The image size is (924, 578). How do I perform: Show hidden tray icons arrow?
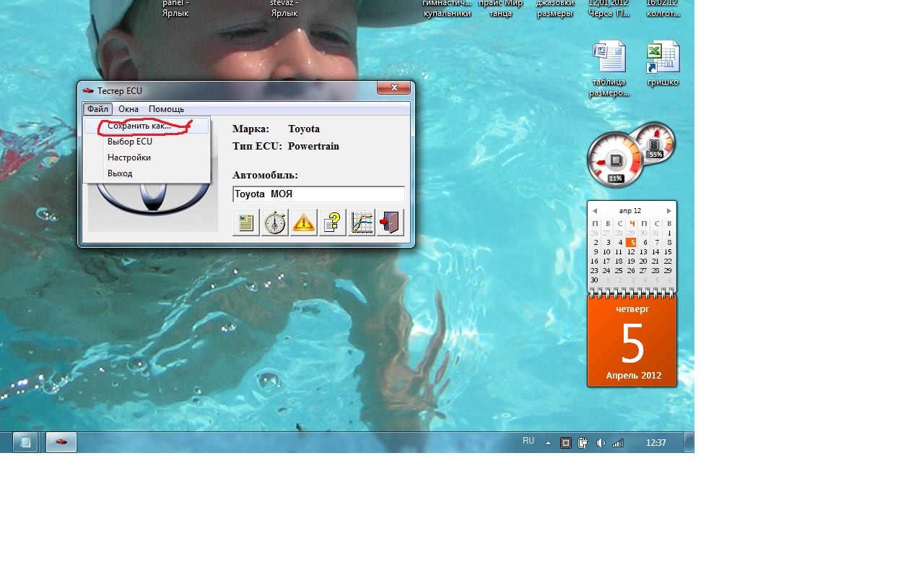click(x=548, y=443)
